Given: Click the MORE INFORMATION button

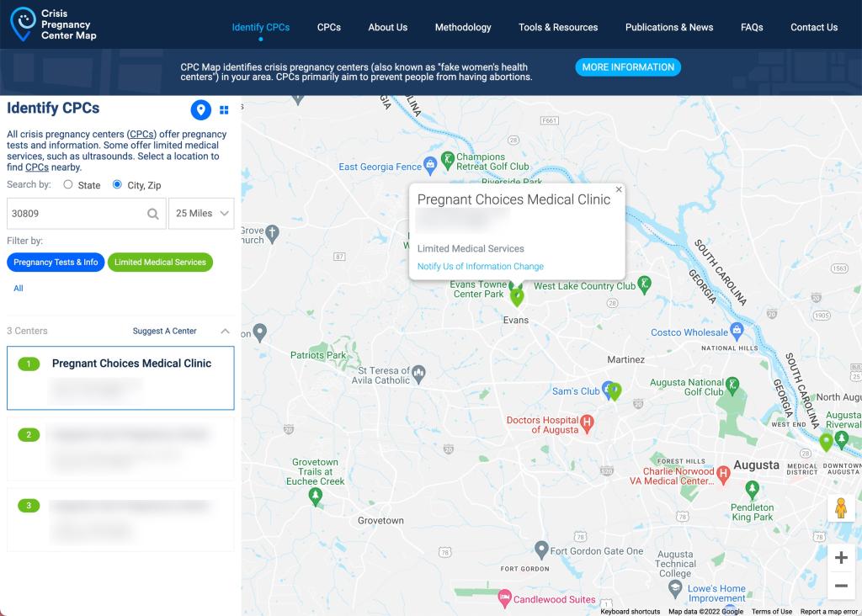Looking at the screenshot, I should tap(628, 67).
